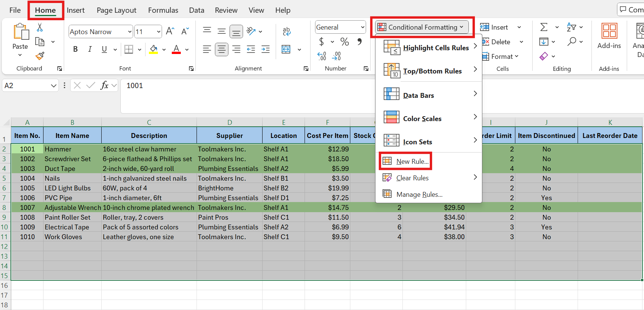The height and width of the screenshot is (310, 644).
Task: Click the Insert Function fx icon
Action: tap(104, 85)
